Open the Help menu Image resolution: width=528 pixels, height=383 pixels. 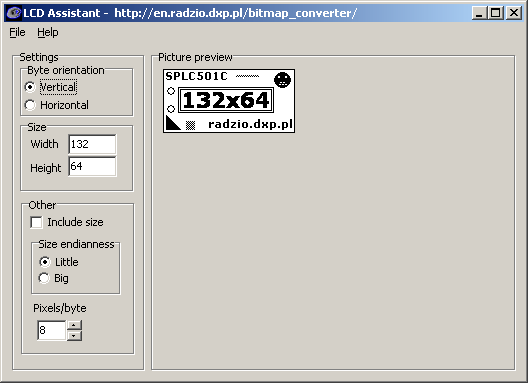[x=47, y=32]
